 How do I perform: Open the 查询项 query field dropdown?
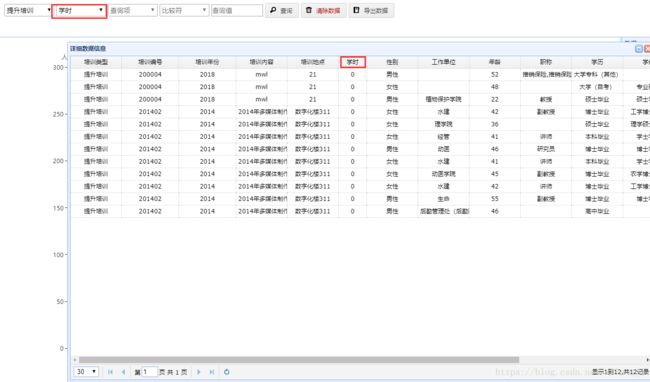click(133, 10)
